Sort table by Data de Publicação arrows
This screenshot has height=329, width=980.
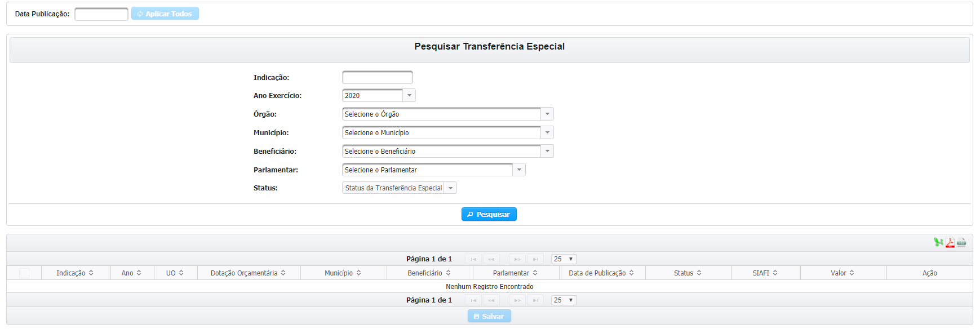pos(631,273)
